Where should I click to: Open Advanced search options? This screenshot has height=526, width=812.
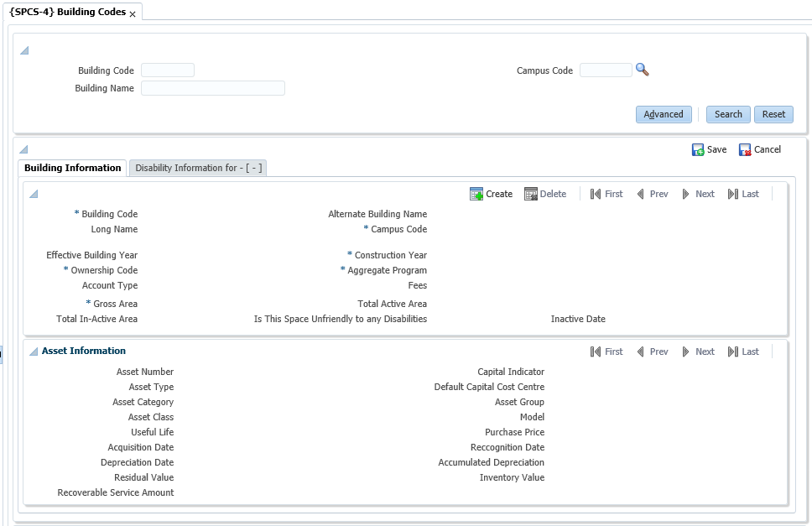[x=664, y=114]
